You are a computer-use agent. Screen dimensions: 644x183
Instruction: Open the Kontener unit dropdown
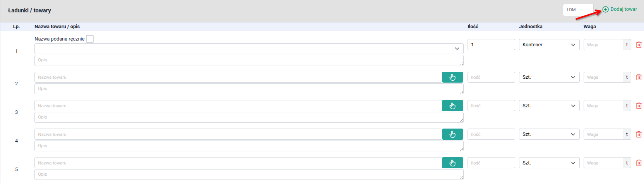(549, 45)
